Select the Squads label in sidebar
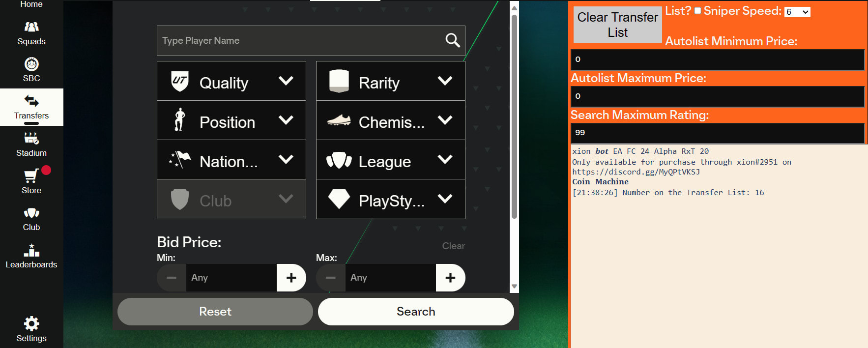The height and width of the screenshot is (348, 868). tap(31, 41)
